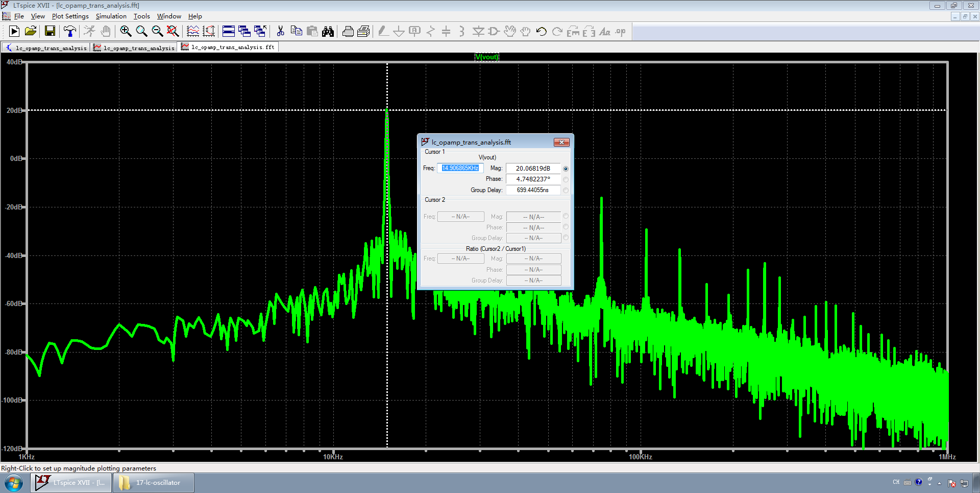Select the Cursor 1 Phase radio button
The image size is (980, 493).
click(x=566, y=179)
